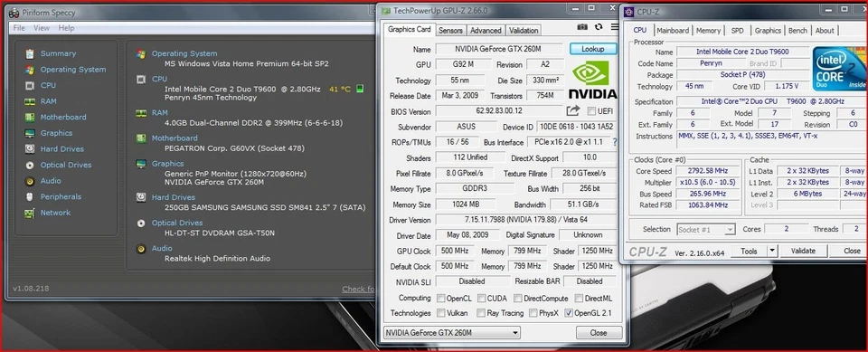
Task: Toggle the DirectCompute checkbox
Action: click(x=517, y=299)
